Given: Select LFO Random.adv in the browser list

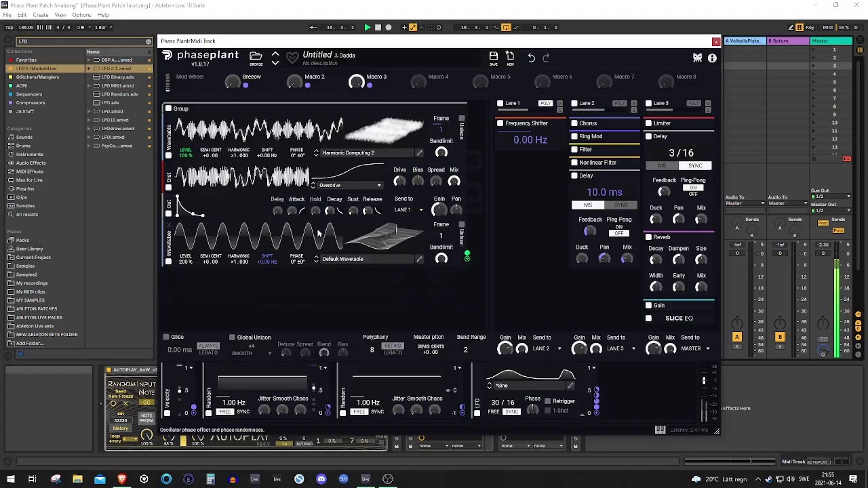Looking at the screenshot, I should [x=119, y=94].
